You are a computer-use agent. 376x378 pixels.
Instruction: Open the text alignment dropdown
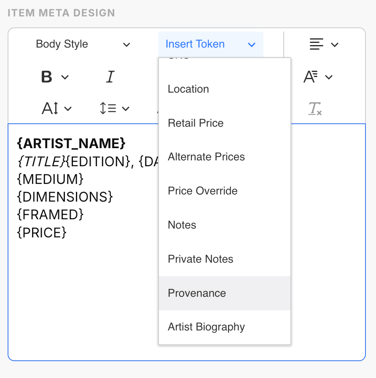tap(323, 44)
